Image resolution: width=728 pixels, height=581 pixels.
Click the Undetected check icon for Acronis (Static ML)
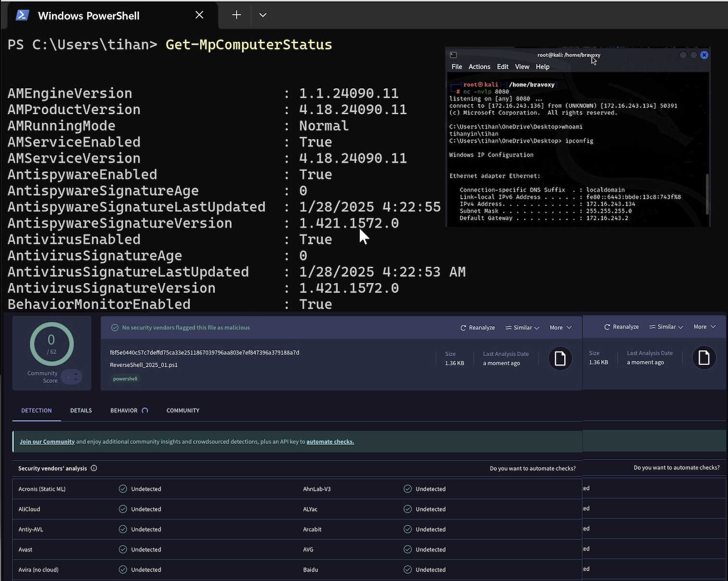tap(123, 489)
